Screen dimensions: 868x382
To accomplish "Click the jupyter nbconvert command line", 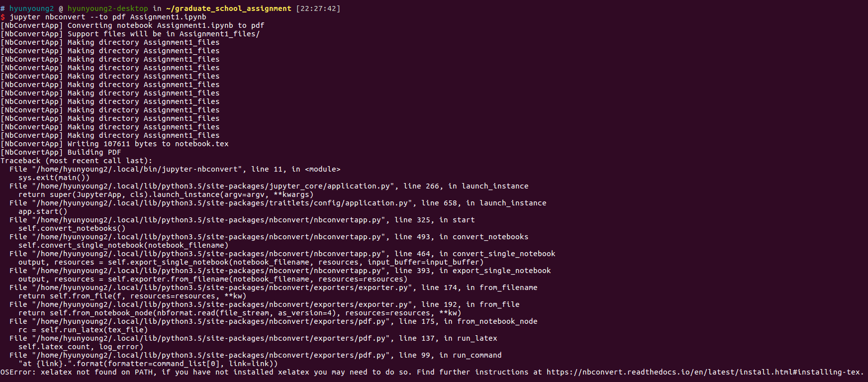I will (x=108, y=17).
